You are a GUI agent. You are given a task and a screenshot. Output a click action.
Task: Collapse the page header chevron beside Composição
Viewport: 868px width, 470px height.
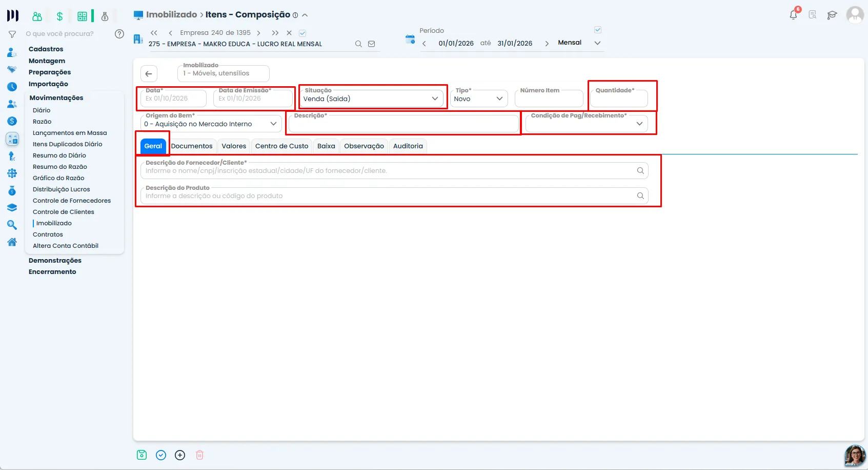305,15
